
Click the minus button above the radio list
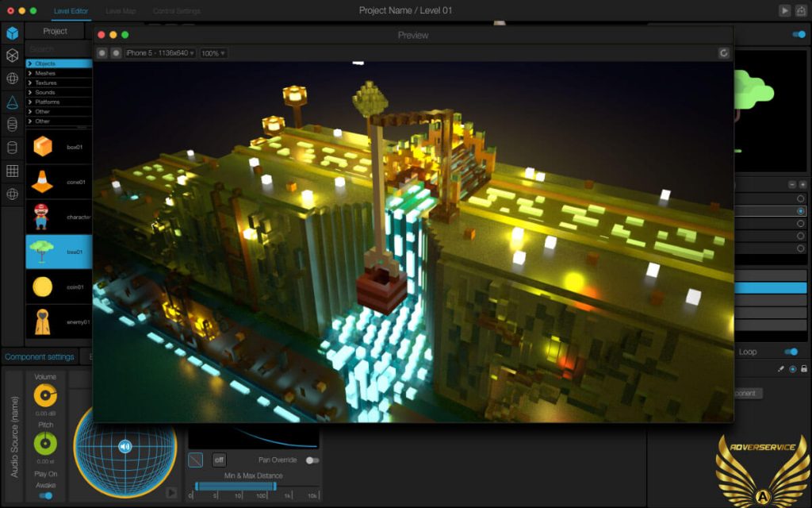pos(792,184)
